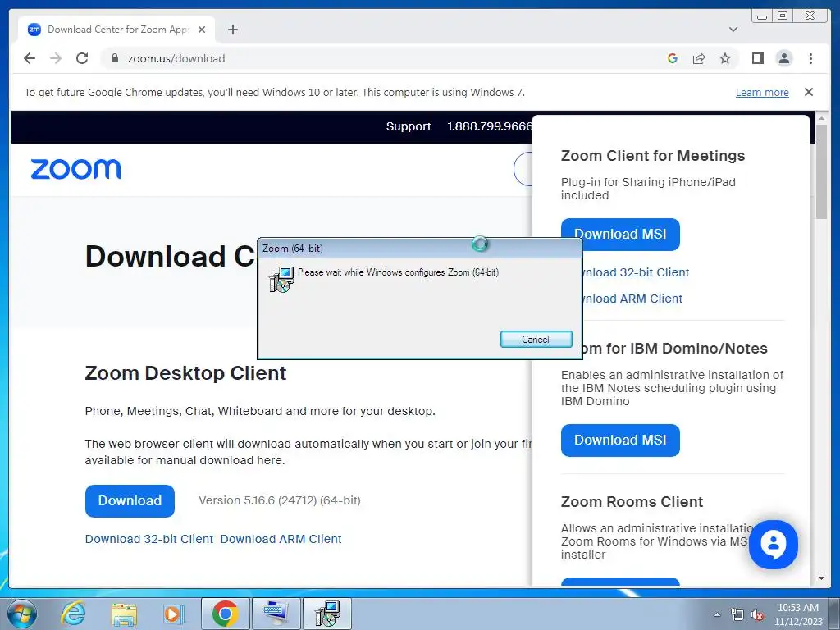Open the Windows Start menu
The image size is (840, 630).
pyautogui.click(x=21, y=614)
